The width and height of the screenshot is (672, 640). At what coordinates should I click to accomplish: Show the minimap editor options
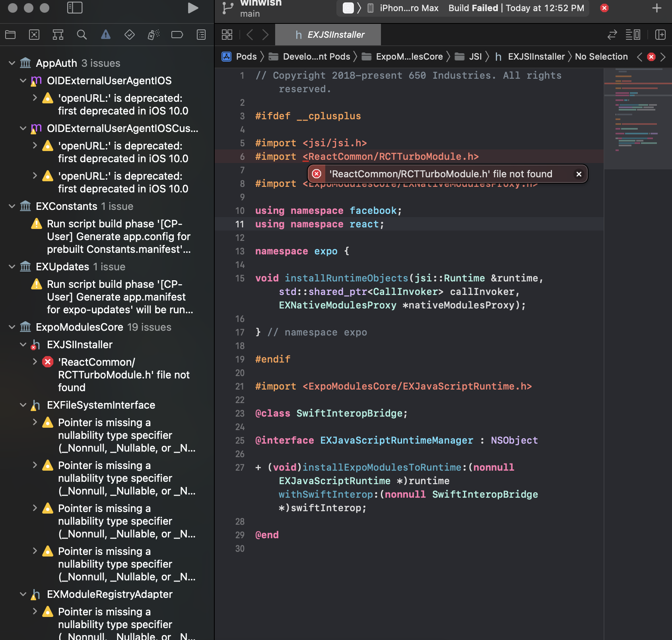click(633, 35)
